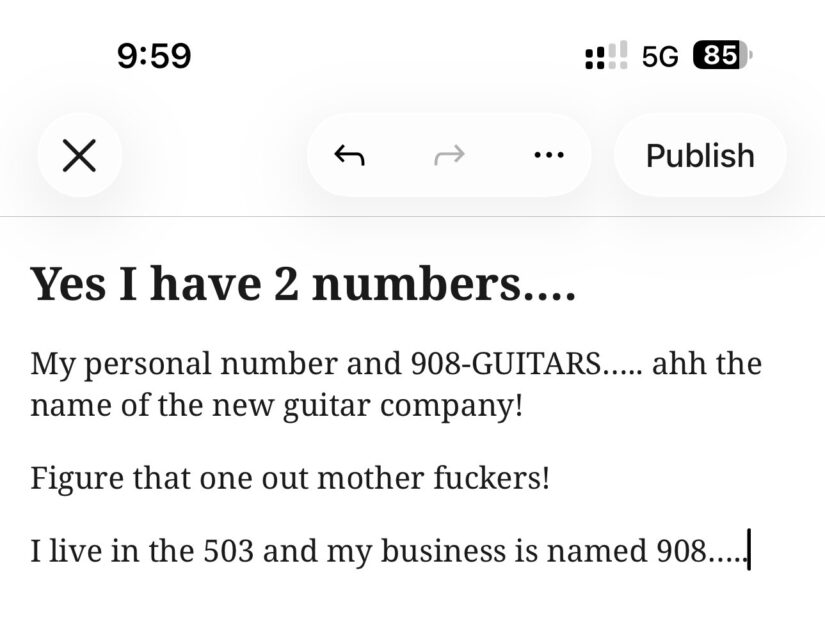The width and height of the screenshot is (825, 632).
Task: Tap the redo arrow icon
Action: click(449, 155)
